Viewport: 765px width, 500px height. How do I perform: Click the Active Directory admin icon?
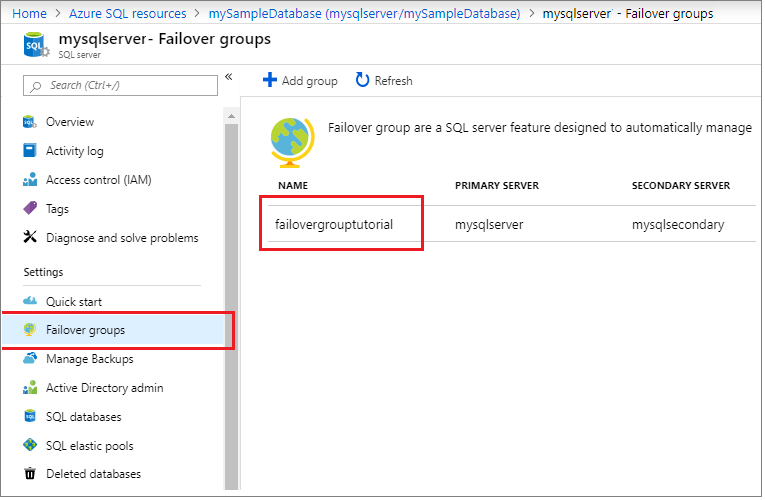[x=30, y=388]
